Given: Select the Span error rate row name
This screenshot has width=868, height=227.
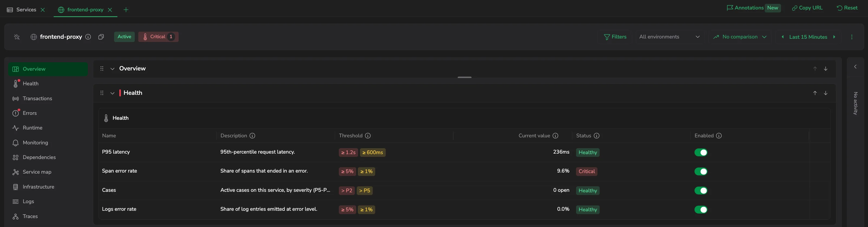Looking at the screenshot, I should coord(120,171).
